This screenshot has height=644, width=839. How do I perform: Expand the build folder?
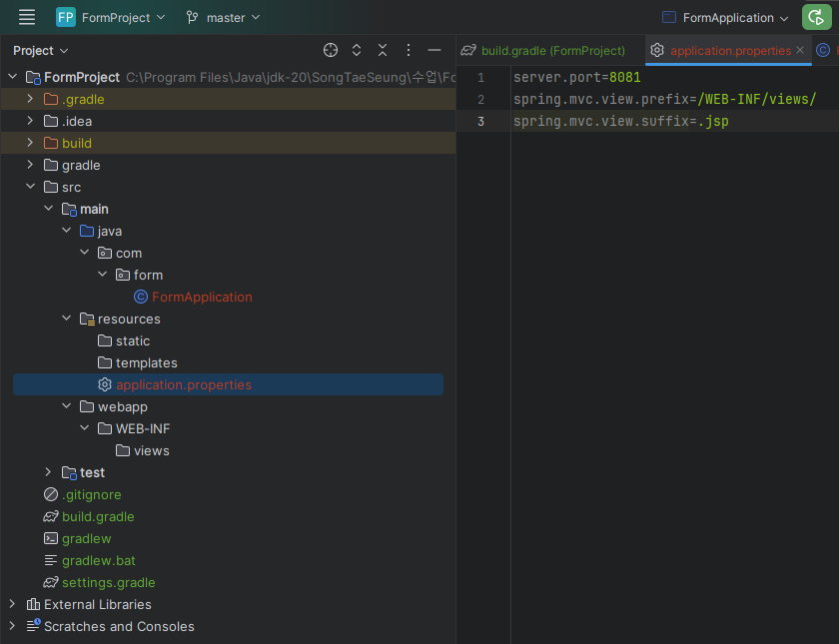coord(31,142)
